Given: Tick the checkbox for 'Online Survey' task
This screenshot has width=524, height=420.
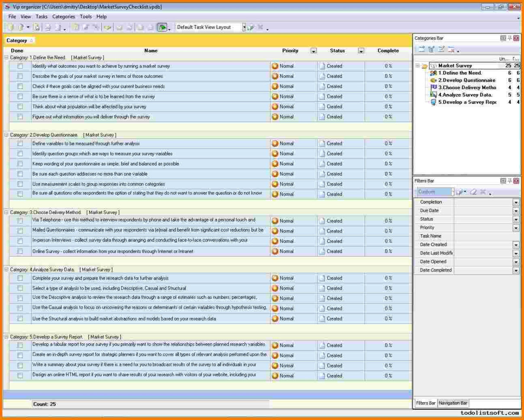Looking at the screenshot, I should click(19, 251).
